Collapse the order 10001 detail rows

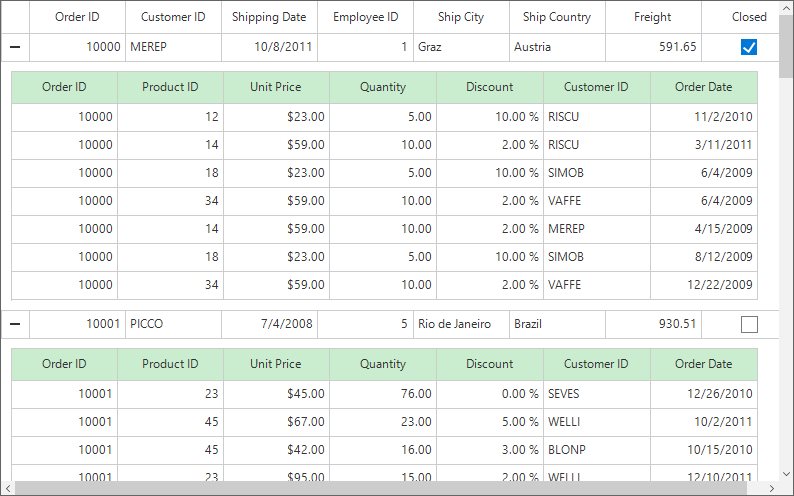(14, 324)
